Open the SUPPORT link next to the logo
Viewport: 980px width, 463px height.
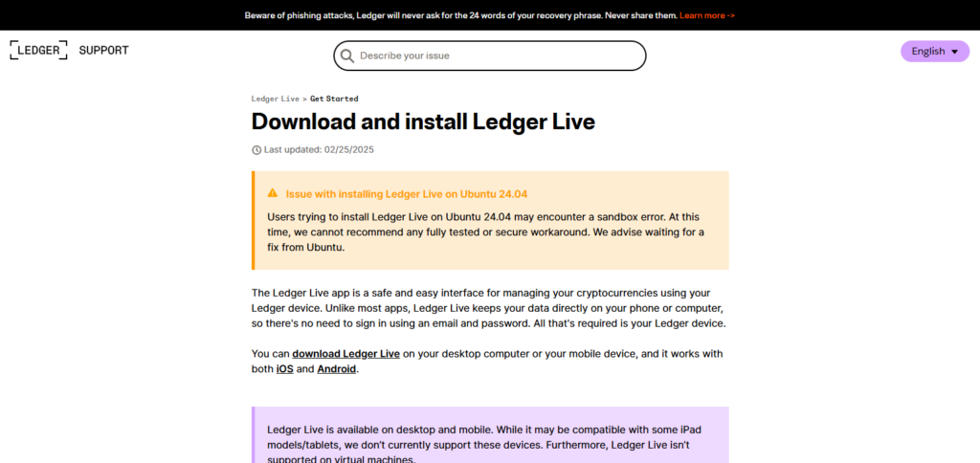pos(103,50)
